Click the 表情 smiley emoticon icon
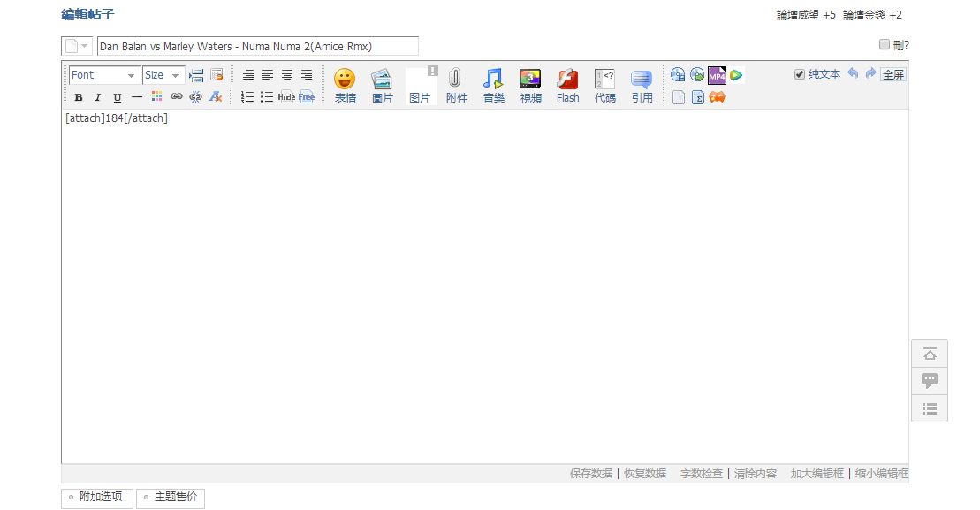Viewport: 980px width, 510px height. pos(345,80)
